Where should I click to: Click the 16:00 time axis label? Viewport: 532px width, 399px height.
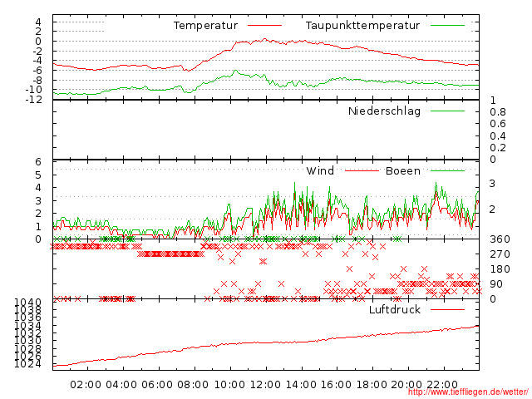coord(336,384)
